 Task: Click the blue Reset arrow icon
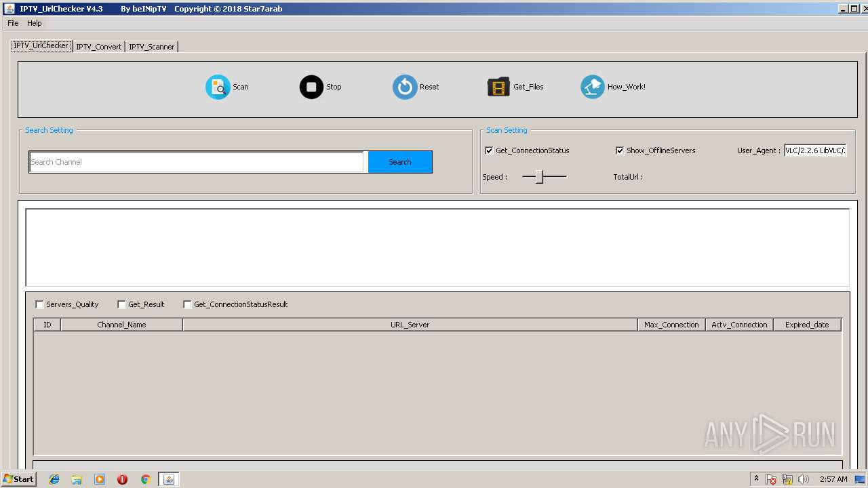(x=405, y=87)
